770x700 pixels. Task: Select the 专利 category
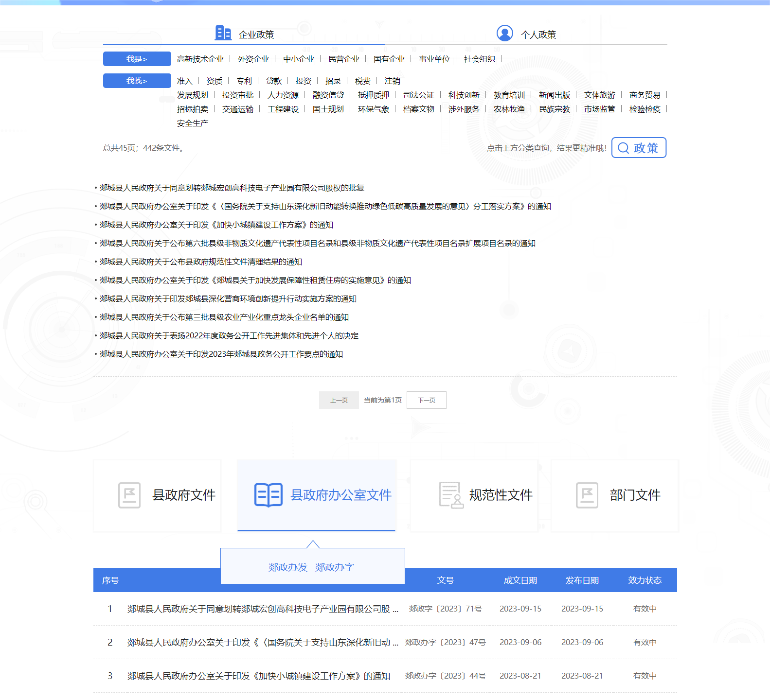point(244,81)
